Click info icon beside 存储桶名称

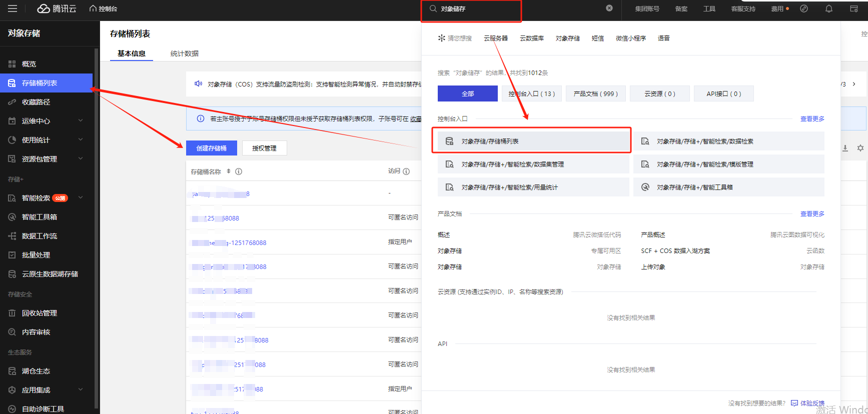click(239, 171)
